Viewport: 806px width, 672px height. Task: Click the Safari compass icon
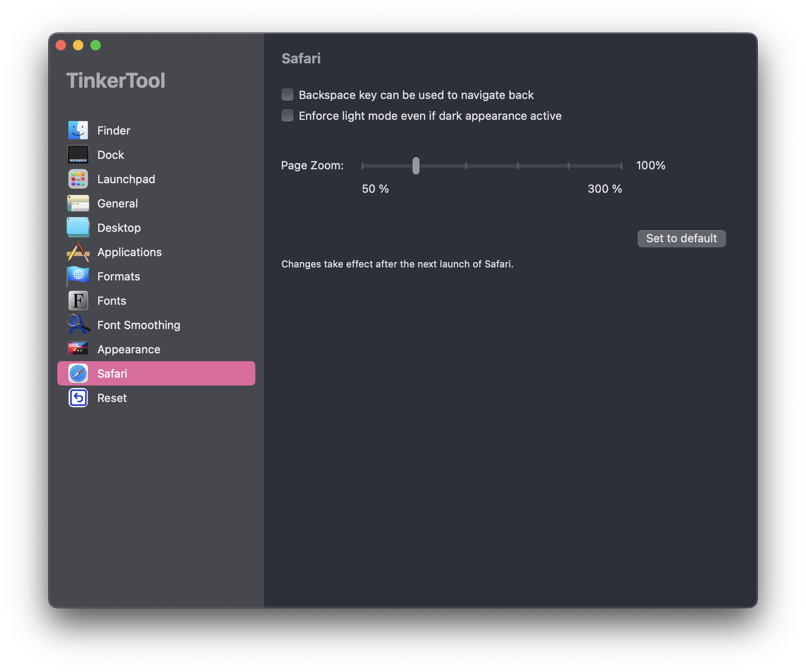[78, 373]
